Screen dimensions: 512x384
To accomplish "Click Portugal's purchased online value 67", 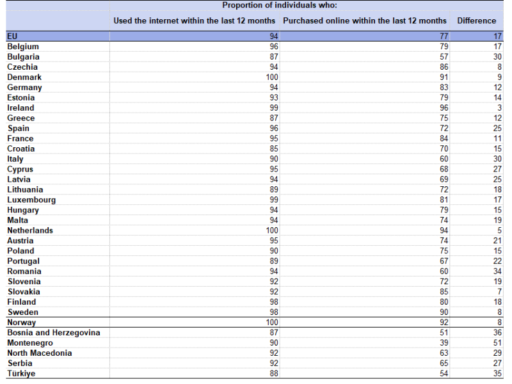I will 444,261.
